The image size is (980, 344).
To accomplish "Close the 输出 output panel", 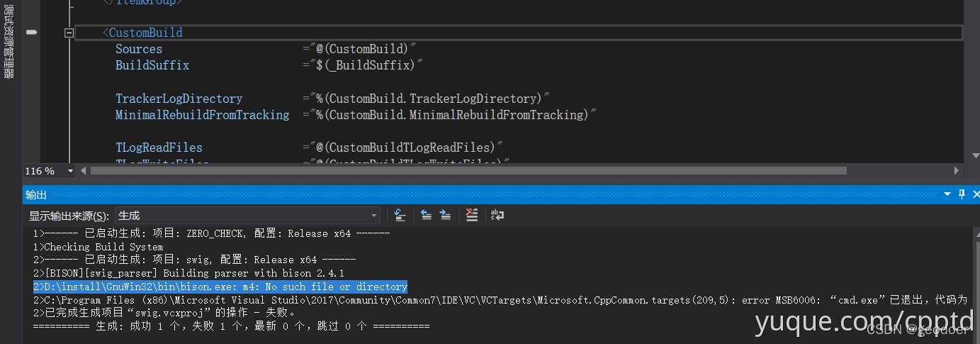I will tap(975, 194).
